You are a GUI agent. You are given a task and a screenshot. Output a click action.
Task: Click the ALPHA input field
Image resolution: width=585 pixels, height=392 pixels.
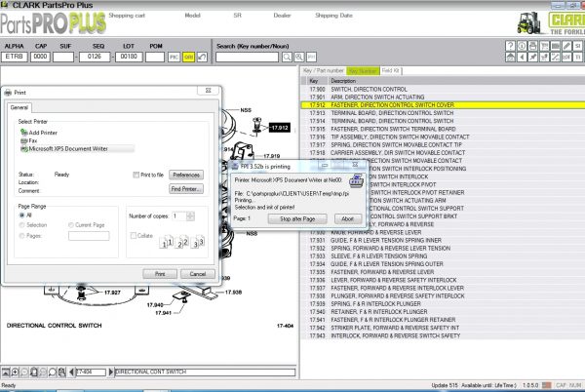pyautogui.click(x=15, y=57)
